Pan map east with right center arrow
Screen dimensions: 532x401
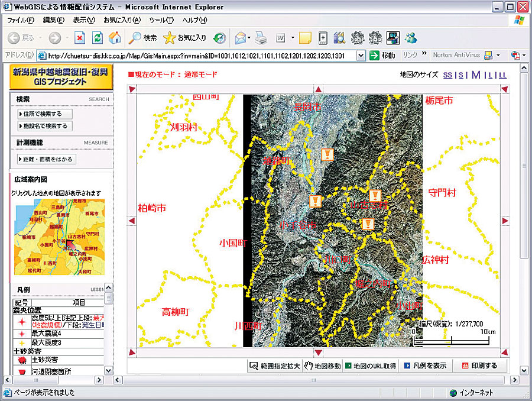pyautogui.click(x=505, y=221)
